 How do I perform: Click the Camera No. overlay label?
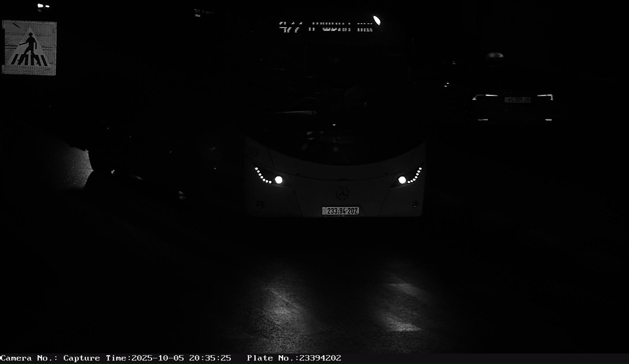(x=29, y=358)
